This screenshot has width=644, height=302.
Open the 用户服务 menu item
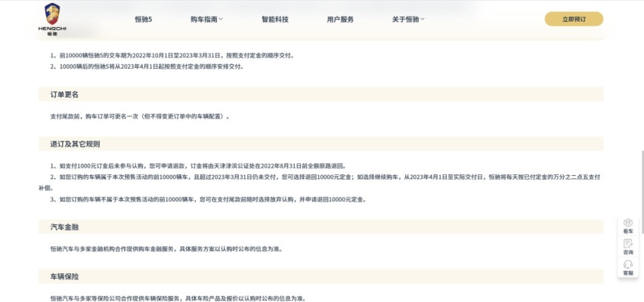coord(340,20)
